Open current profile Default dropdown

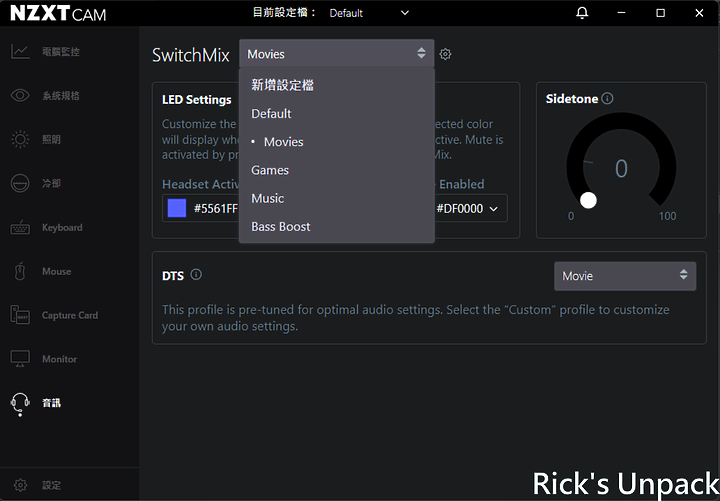point(369,13)
